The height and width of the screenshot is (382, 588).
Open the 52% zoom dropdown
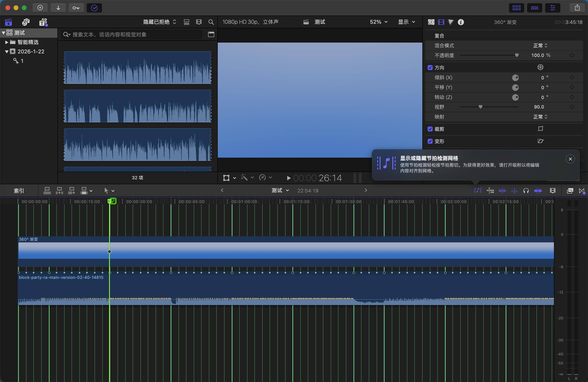(x=378, y=22)
